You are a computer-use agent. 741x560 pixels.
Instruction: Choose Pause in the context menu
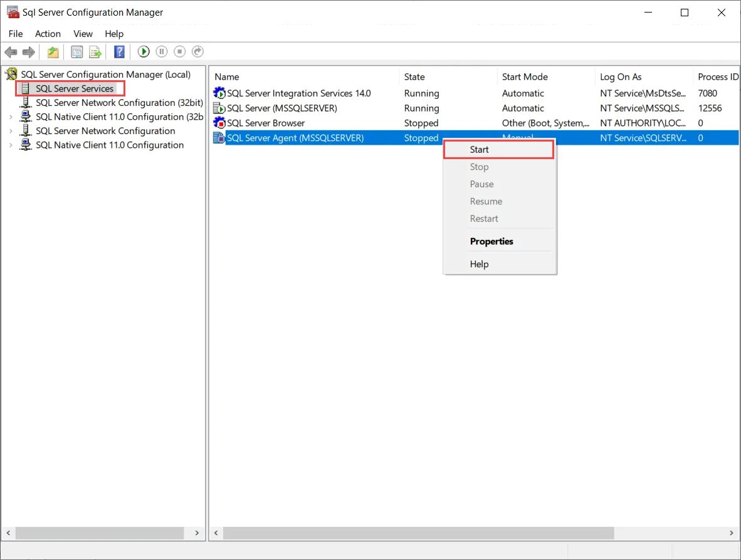pyautogui.click(x=500, y=184)
